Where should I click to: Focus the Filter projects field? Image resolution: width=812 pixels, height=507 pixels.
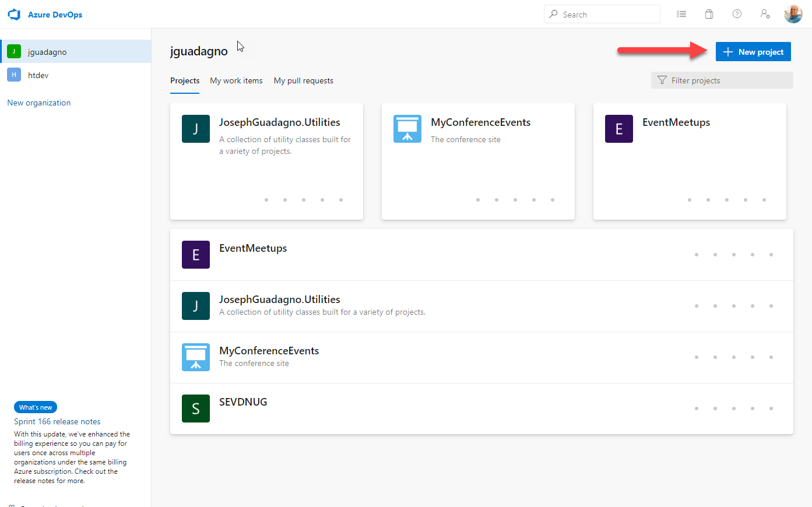[x=722, y=80]
